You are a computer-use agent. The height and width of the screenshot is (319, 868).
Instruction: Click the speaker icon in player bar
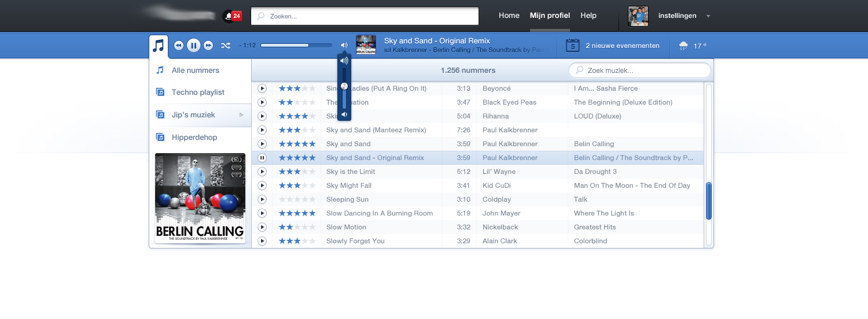344,45
